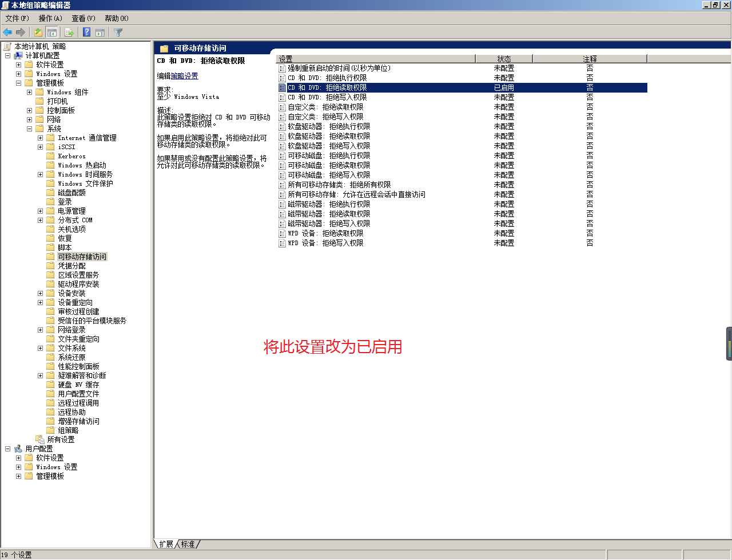Click the blue Back arrow toolbar icon
732x560 pixels.
(7, 33)
